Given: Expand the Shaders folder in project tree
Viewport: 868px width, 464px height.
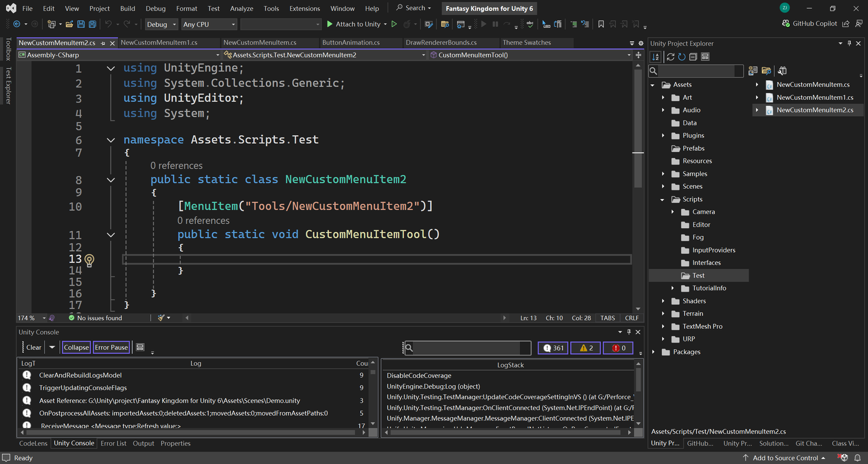Looking at the screenshot, I should click(x=663, y=301).
